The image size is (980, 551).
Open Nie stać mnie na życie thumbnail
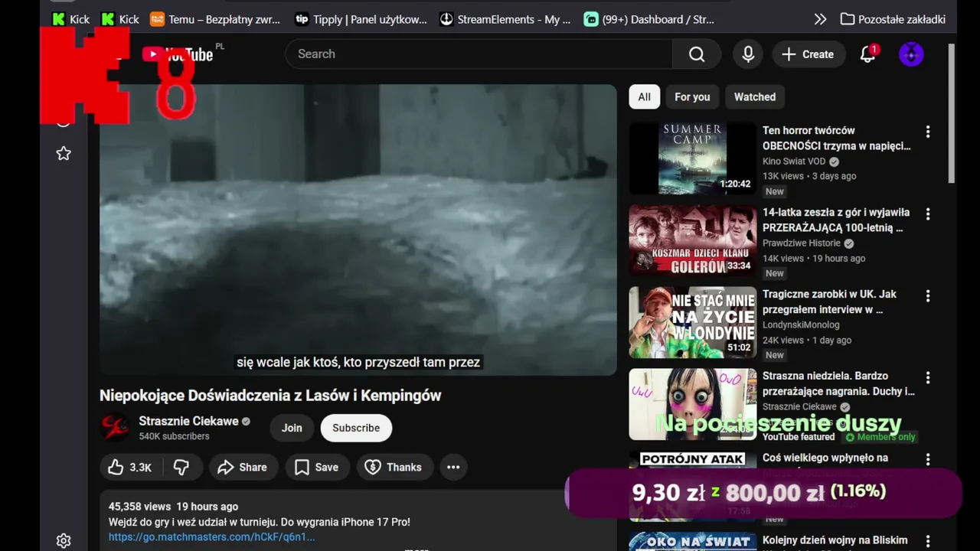point(692,322)
